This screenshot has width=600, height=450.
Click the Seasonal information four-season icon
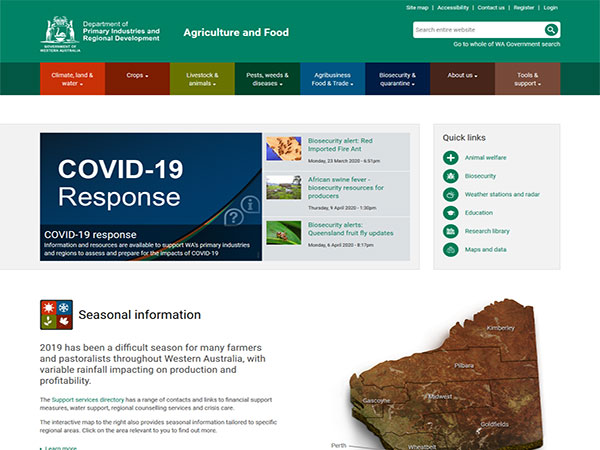(56, 315)
